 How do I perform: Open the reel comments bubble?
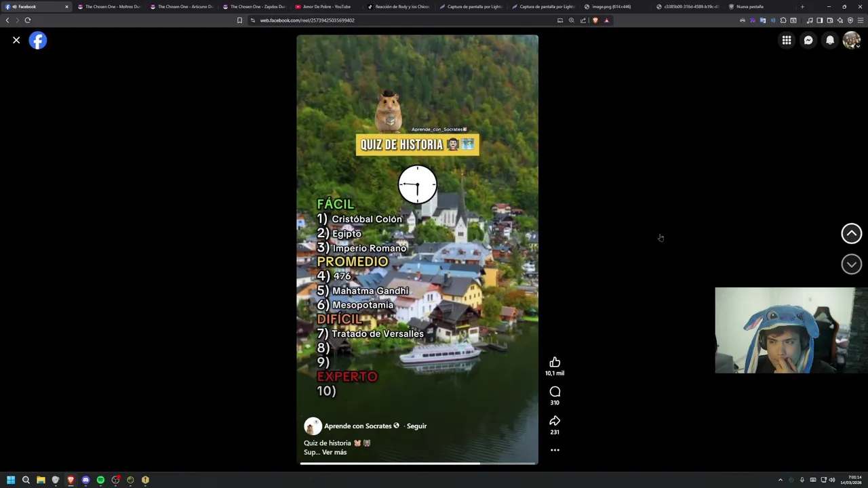point(555,391)
